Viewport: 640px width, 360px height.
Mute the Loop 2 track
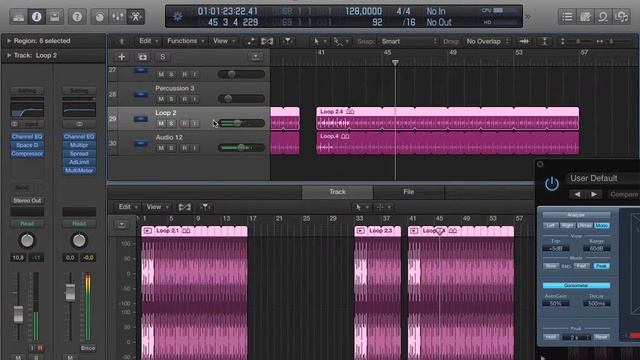coord(161,123)
